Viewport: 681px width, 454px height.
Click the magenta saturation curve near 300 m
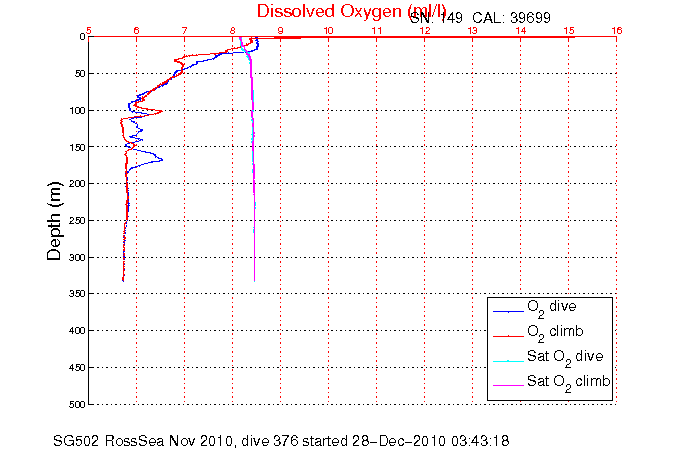(x=254, y=258)
